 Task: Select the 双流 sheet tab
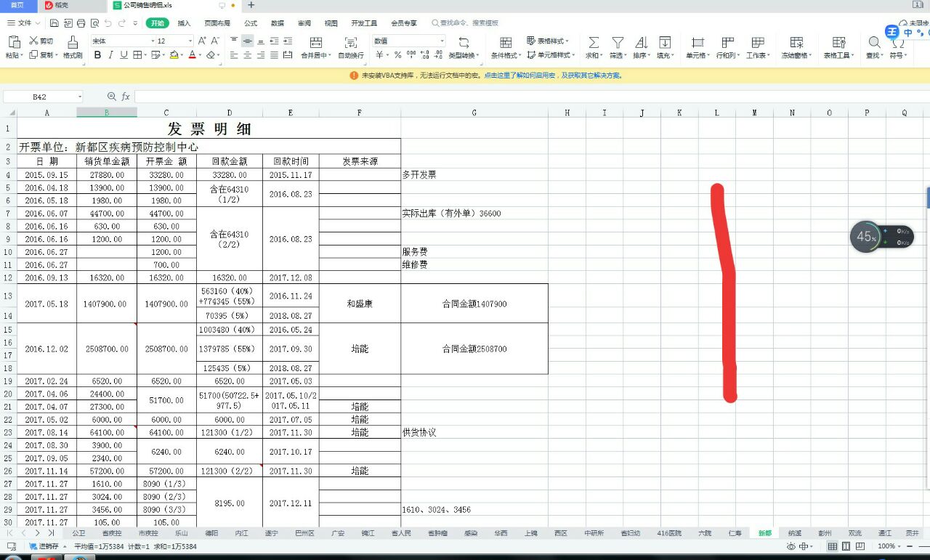tap(854, 533)
